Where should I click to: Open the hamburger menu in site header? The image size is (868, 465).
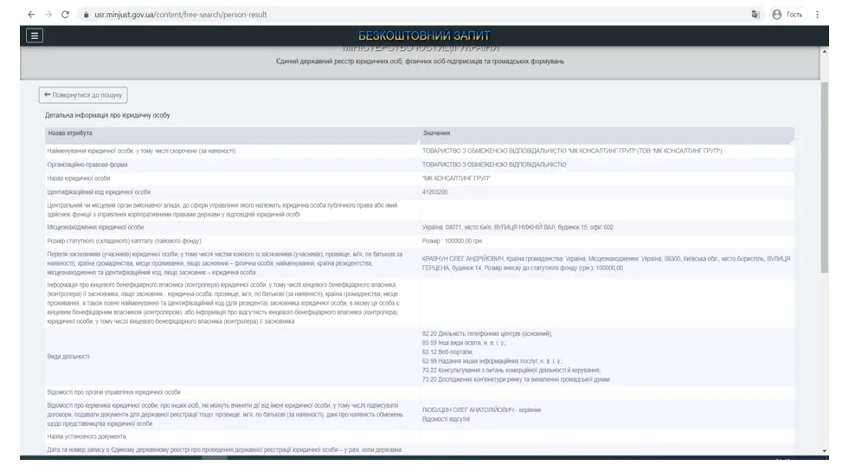[34, 36]
